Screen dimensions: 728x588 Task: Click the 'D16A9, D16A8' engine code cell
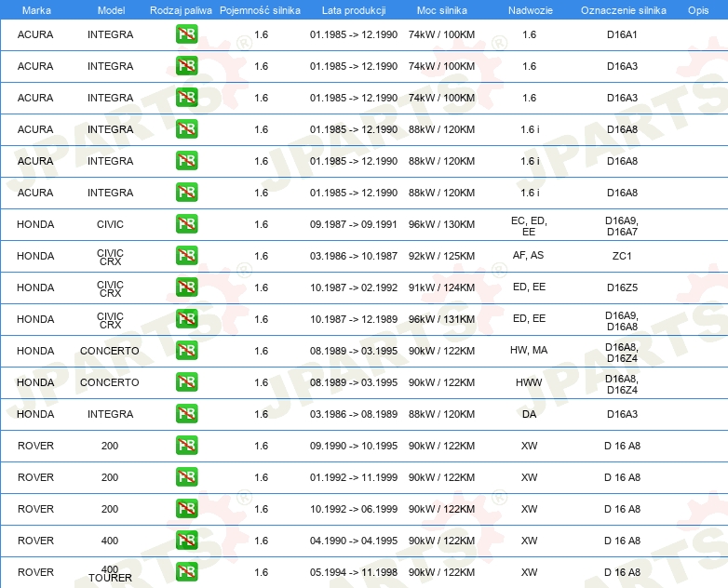coord(622,321)
